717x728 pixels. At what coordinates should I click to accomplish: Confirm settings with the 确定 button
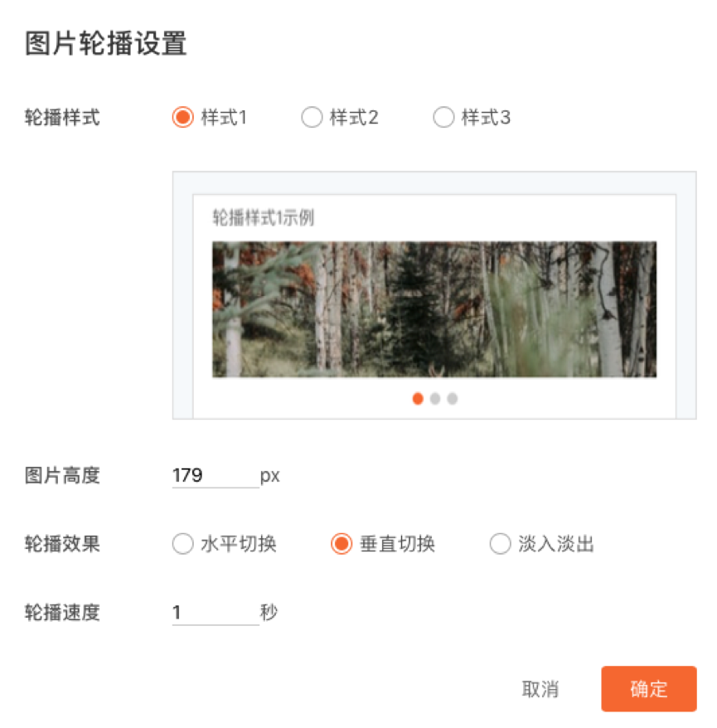pos(649,688)
